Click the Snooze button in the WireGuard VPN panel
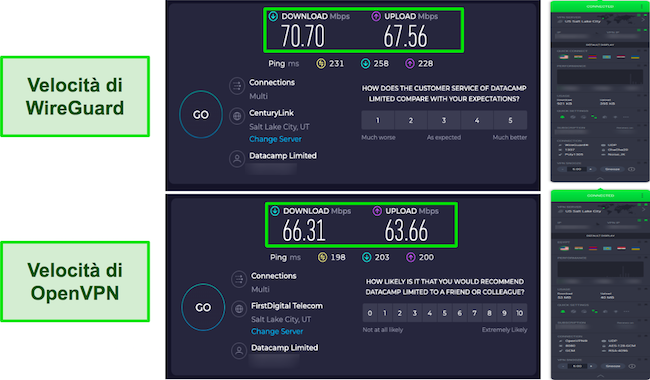650x380 pixels. pos(613,169)
